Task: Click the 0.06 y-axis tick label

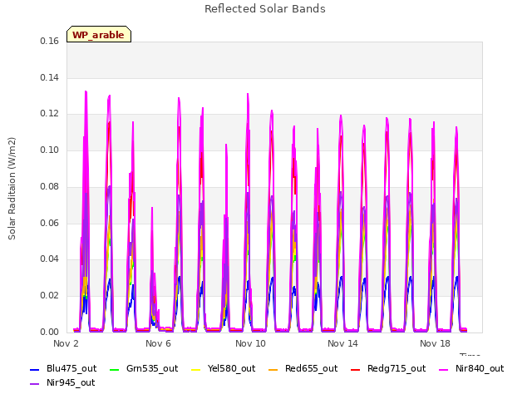Action: coord(50,223)
